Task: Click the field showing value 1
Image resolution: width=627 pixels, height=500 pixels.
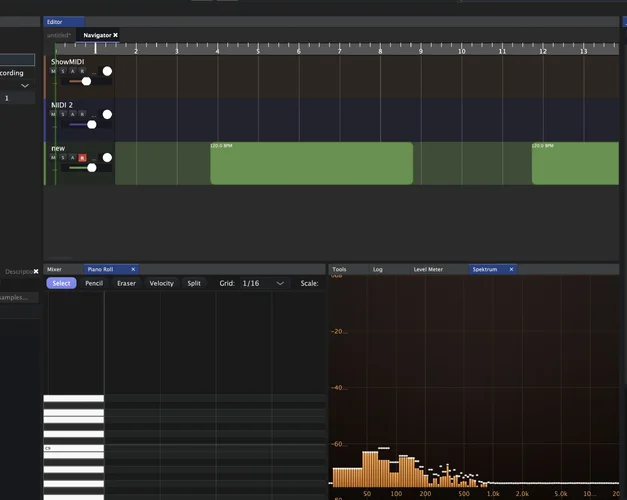Action: tap(17, 98)
